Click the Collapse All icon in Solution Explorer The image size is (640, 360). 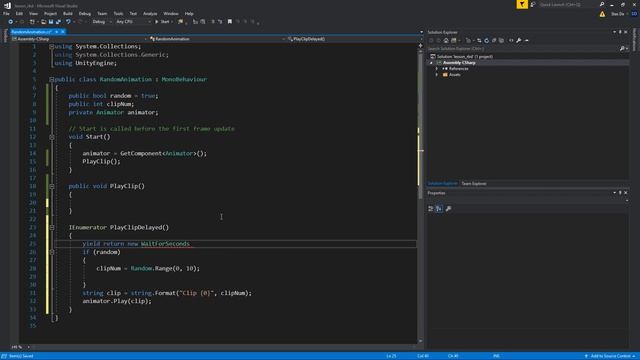(x=494, y=40)
